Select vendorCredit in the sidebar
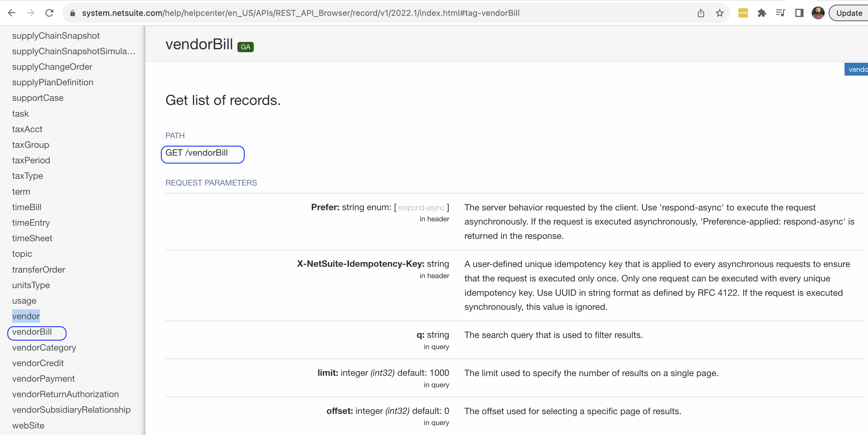868x435 pixels. point(38,363)
